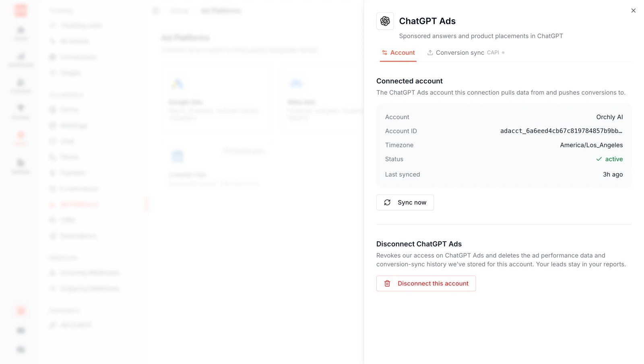The width and height of the screenshot is (644, 364).
Task: Click the ChatGPT Ads panel title
Action: (427, 21)
